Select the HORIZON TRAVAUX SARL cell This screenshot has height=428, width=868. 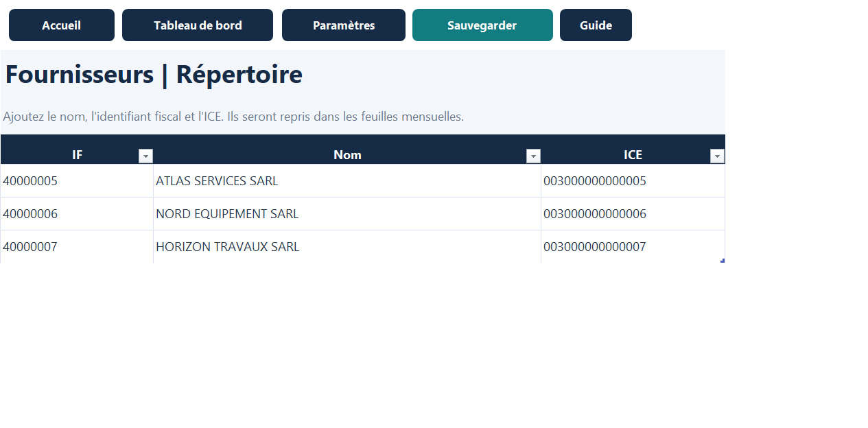pos(347,247)
